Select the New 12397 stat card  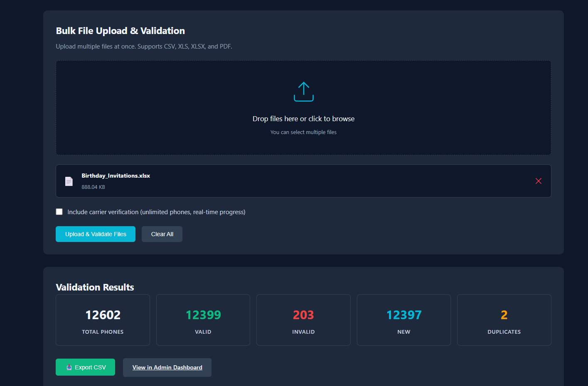point(403,320)
